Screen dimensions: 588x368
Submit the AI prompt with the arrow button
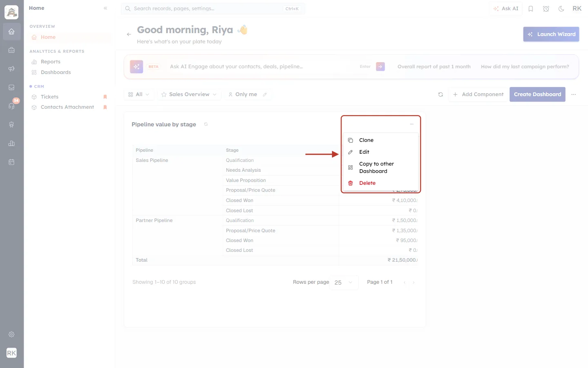(380, 67)
